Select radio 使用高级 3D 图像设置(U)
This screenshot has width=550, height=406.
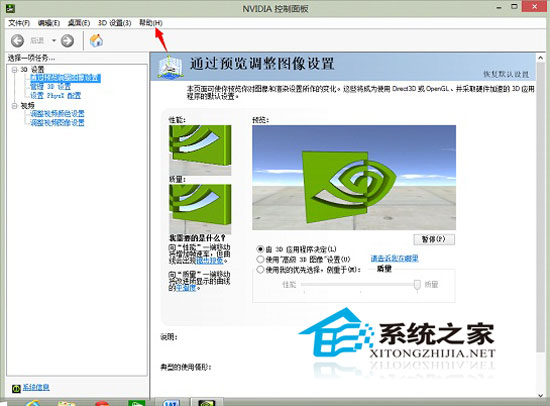point(260,260)
